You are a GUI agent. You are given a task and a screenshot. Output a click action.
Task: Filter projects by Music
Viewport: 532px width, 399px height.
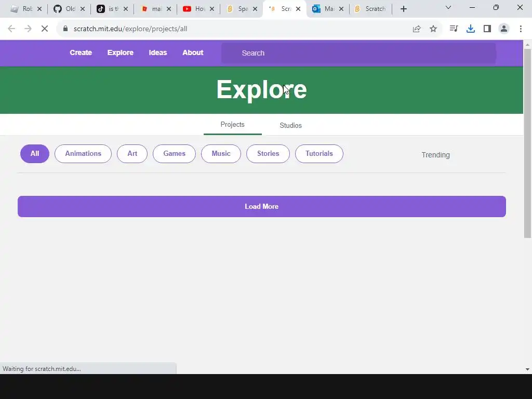[x=221, y=153]
